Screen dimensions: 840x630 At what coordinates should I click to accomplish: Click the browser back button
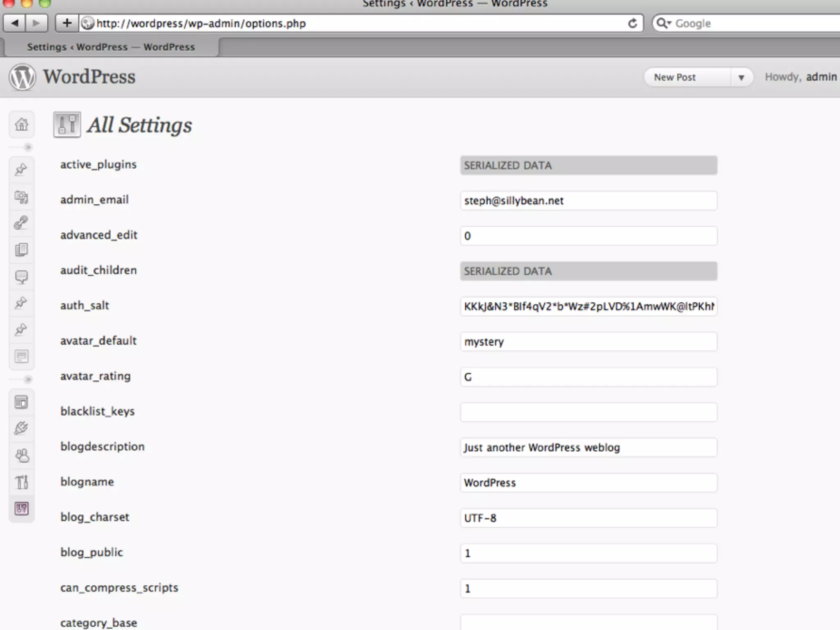tap(15, 23)
